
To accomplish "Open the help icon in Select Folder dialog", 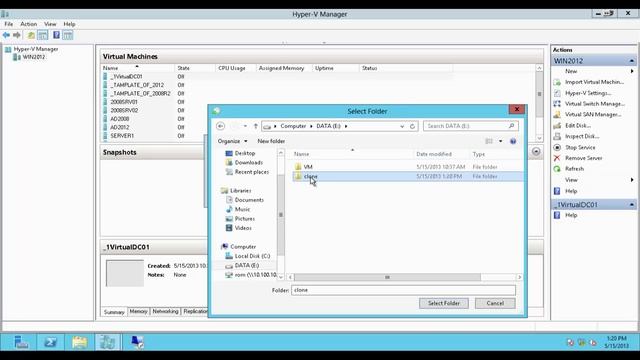I will coord(513,141).
